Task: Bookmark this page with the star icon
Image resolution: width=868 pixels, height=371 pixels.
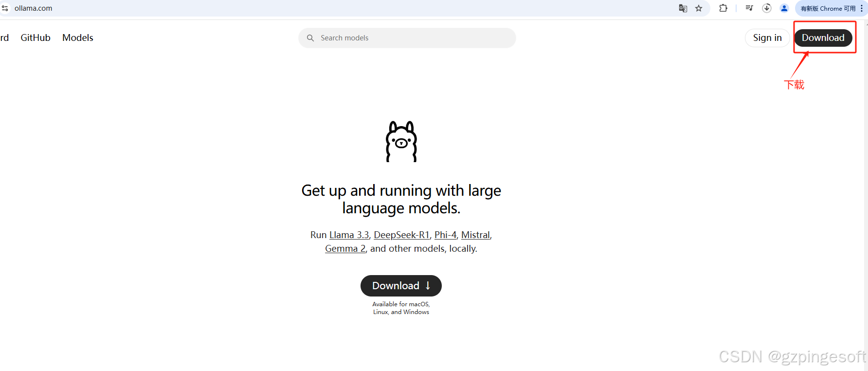Action: (x=699, y=8)
